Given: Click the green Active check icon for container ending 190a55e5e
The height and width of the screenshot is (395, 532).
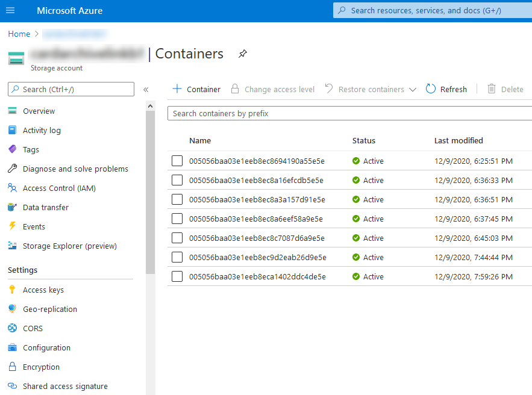Looking at the screenshot, I should point(356,161).
